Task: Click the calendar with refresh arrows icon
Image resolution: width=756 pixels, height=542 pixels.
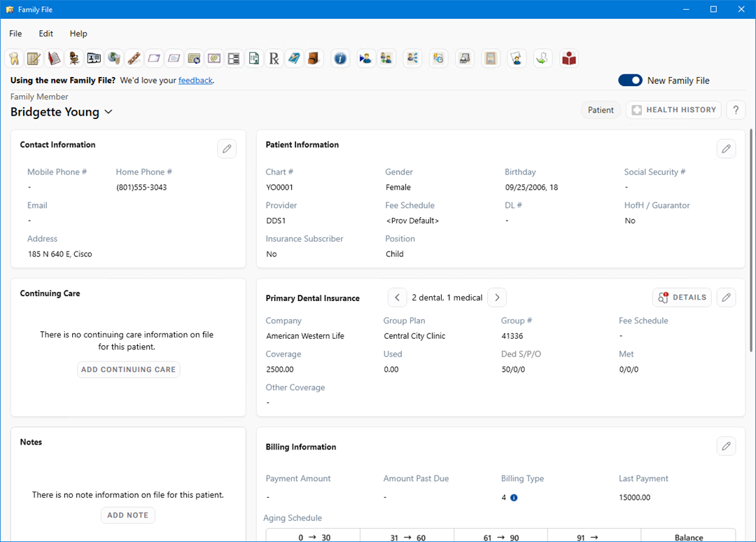Action: (195, 58)
